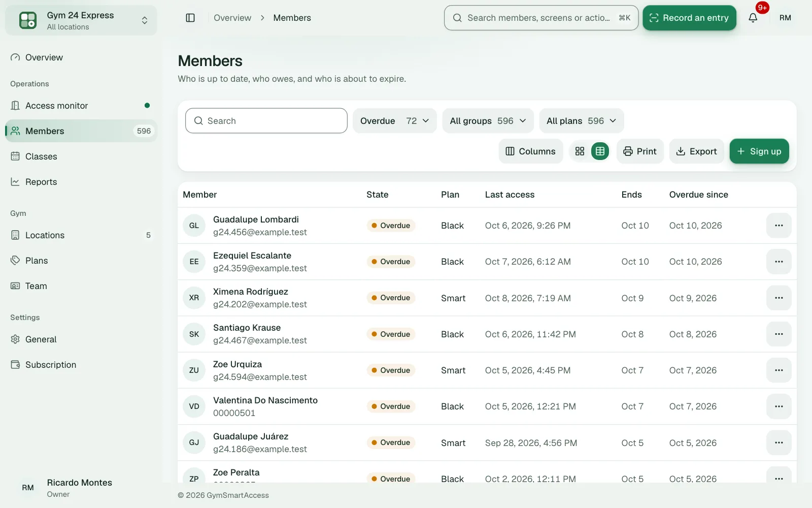Click the Gym 24 Express logo
This screenshot has width=812, height=508.
28,20
